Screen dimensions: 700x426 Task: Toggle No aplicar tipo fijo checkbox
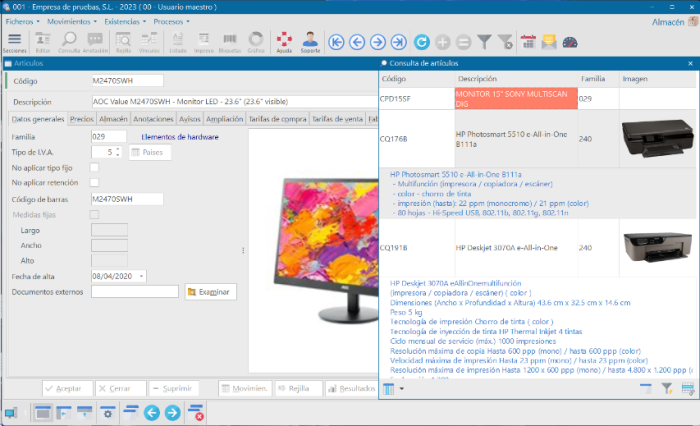[x=94, y=167]
